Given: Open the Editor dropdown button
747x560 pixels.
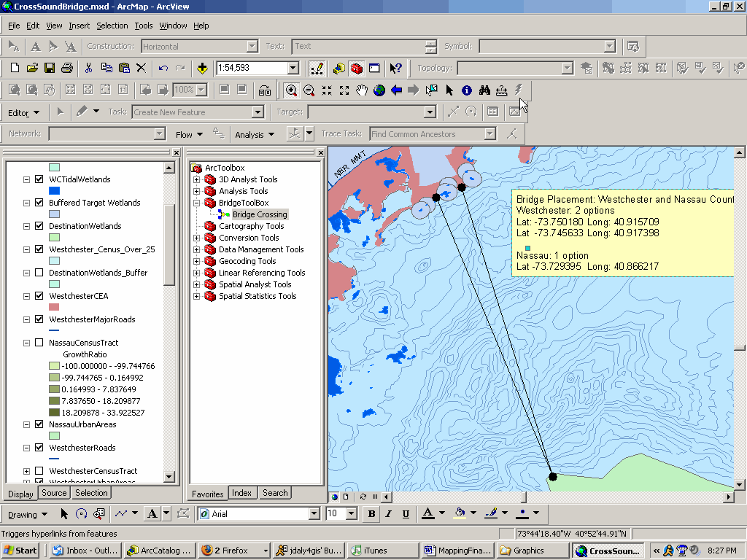Looking at the screenshot, I should pos(24,112).
